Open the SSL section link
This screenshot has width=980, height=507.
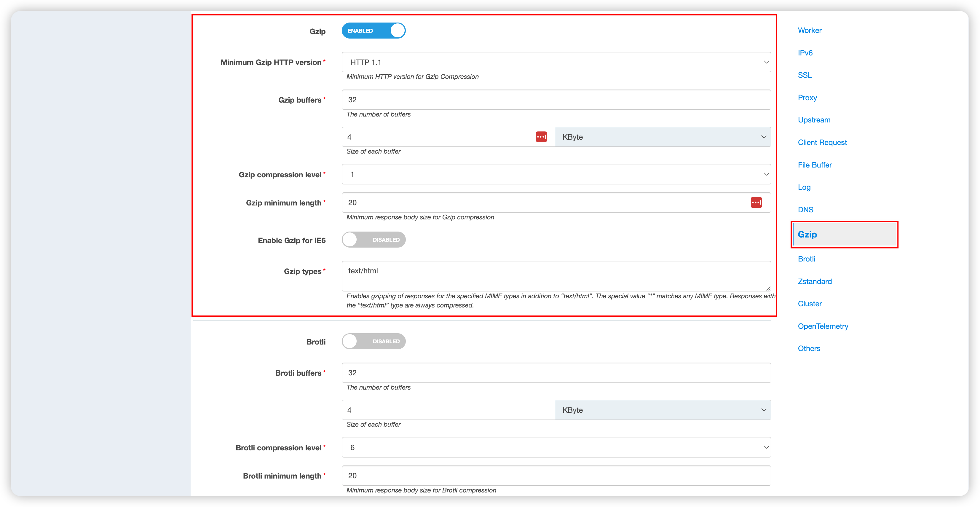[x=805, y=75]
